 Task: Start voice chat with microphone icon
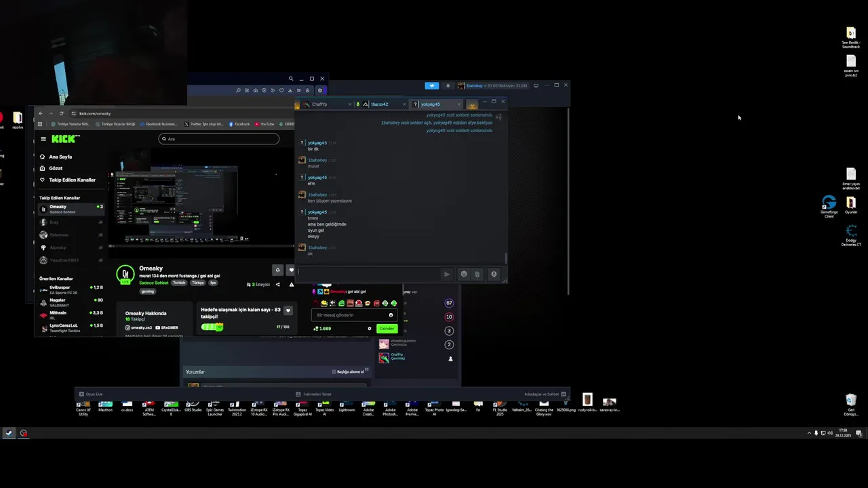pyautogui.click(x=494, y=274)
